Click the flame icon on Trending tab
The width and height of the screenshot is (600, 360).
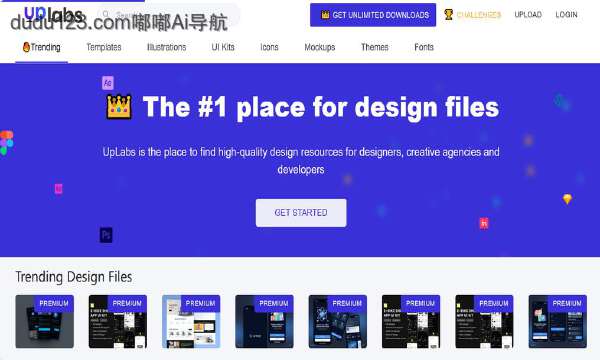pos(26,47)
